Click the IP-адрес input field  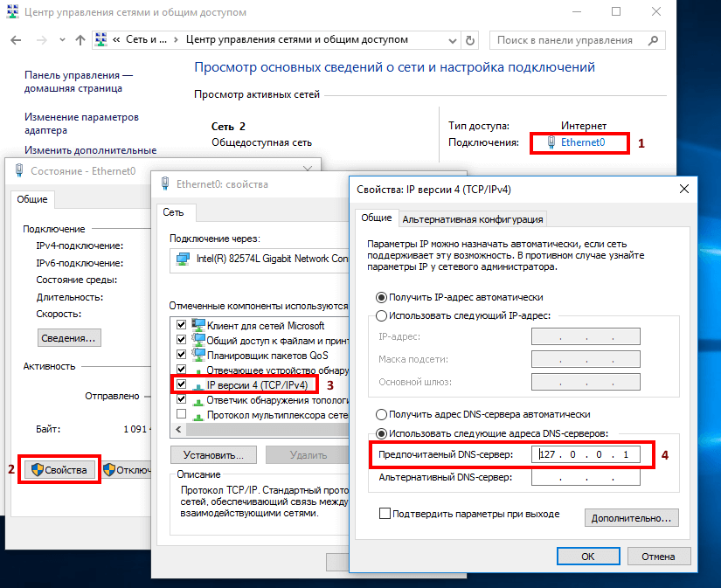click(x=586, y=336)
